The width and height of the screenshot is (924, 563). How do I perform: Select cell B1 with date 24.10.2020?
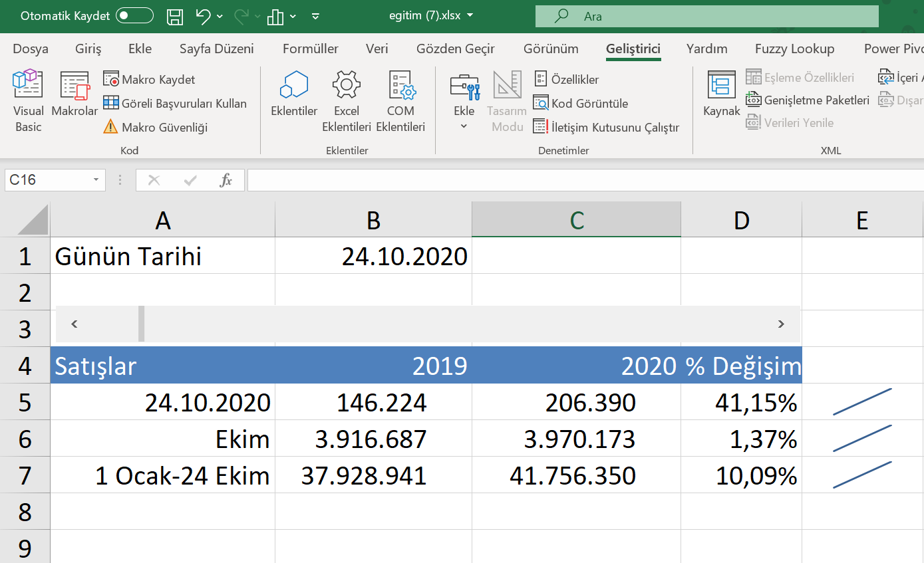(x=374, y=256)
